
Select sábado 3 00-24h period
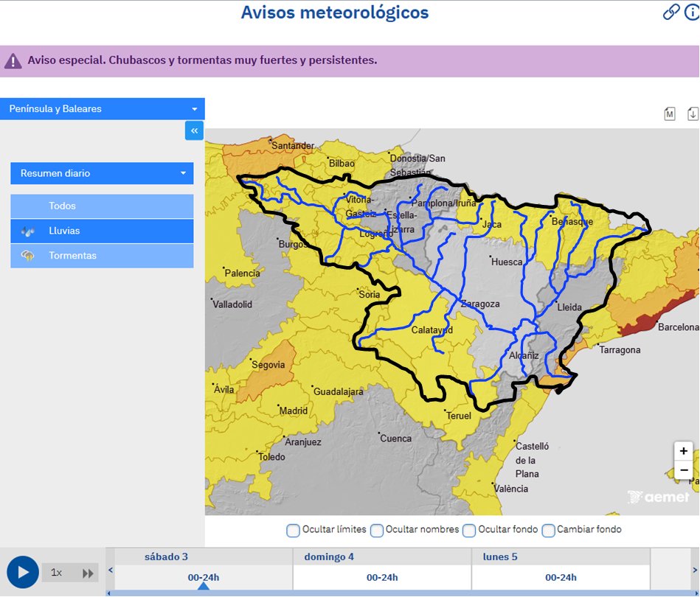pos(204,577)
